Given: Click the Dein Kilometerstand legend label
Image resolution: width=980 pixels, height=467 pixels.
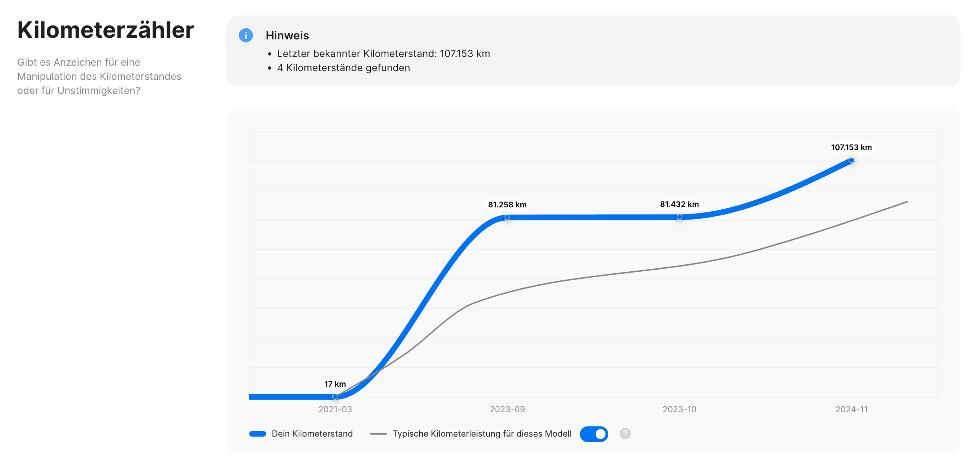Looking at the screenshot, I should pos(312,434).
